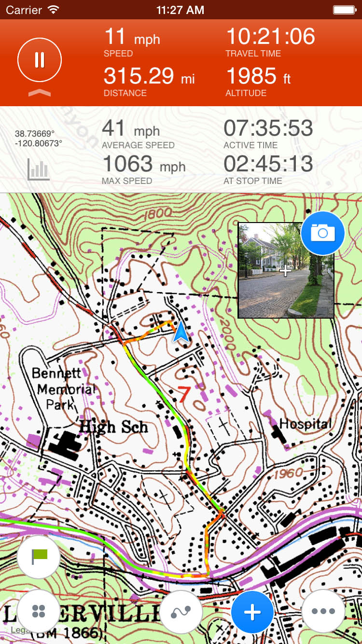The height and width of the screenshot is (644, 362).
Task: Open the street photo thumbnail
Action: pyautogui.click(x=286, y=270)
